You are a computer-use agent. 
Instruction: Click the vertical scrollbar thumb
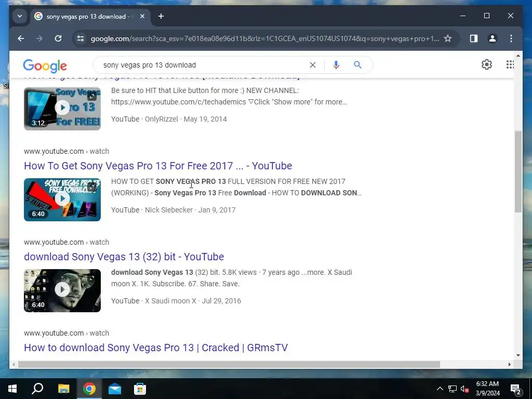click(x=518, y=171)
